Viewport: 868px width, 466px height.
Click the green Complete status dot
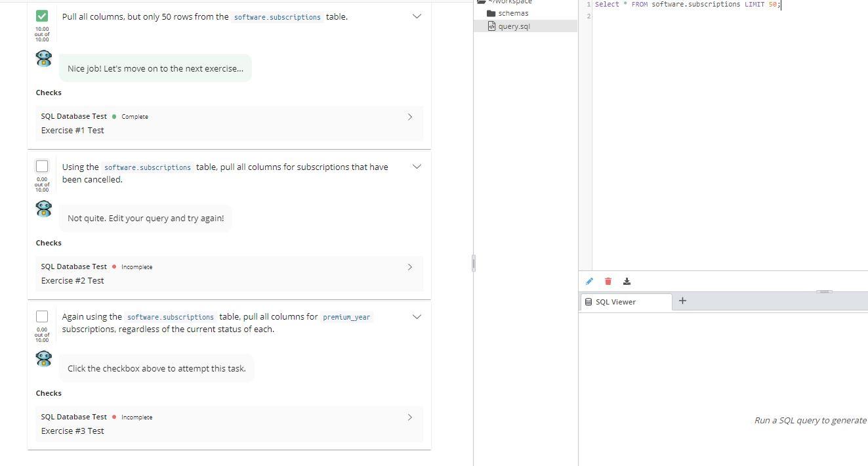pos(114,116)
